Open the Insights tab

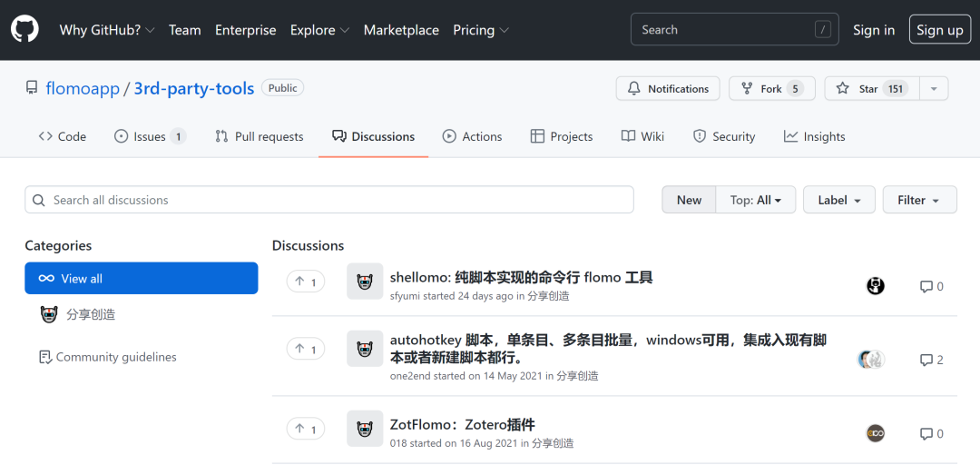click(x=814, y=136)
